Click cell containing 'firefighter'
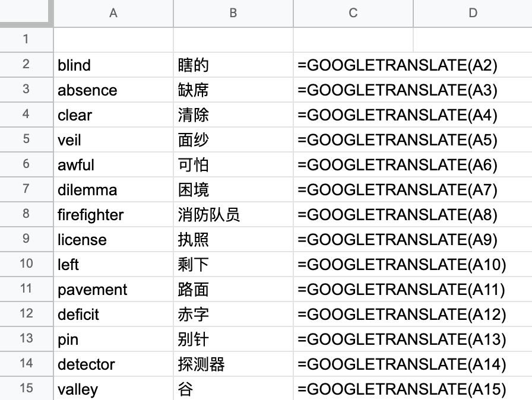 (113, 214)
